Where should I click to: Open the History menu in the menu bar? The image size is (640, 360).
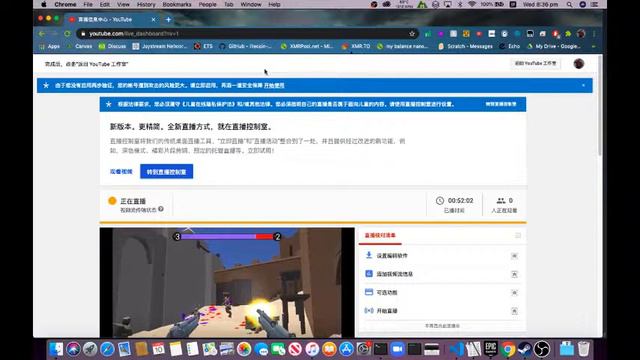(146, 4)
